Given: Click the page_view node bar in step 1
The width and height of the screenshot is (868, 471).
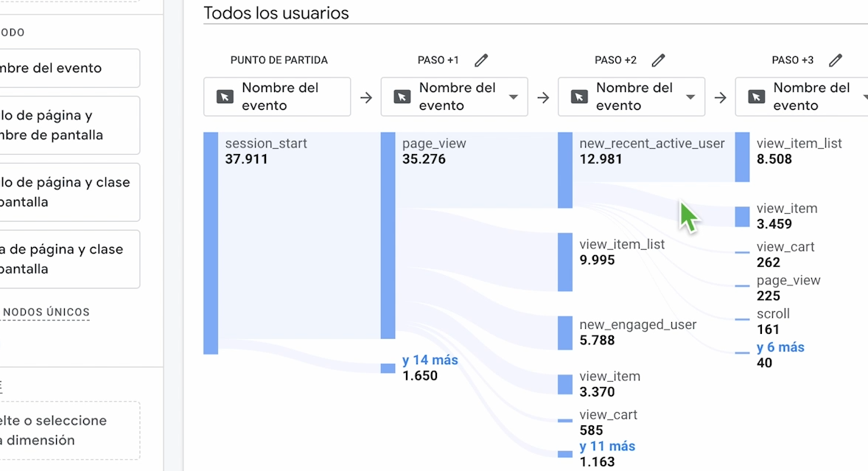Looking at the screenshot, I should (x=388, y=235).
